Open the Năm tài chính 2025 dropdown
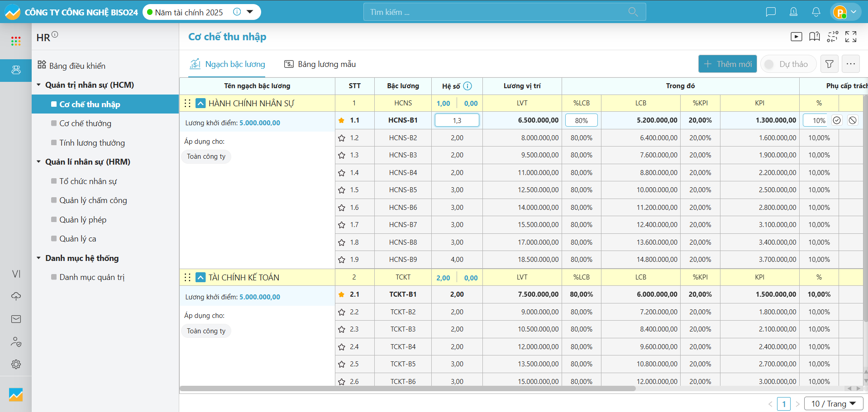 tap(250, 12)
